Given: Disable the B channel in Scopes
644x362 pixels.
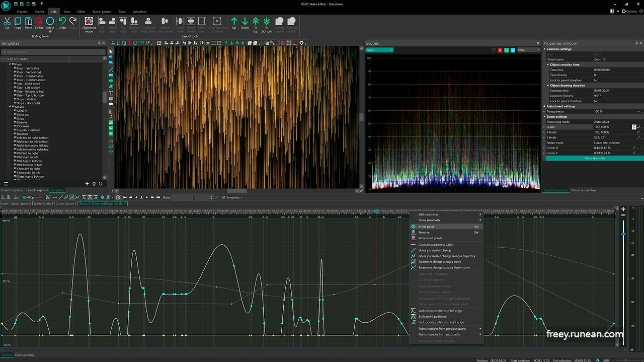Looking at the screenshot, I should (513, 50).
